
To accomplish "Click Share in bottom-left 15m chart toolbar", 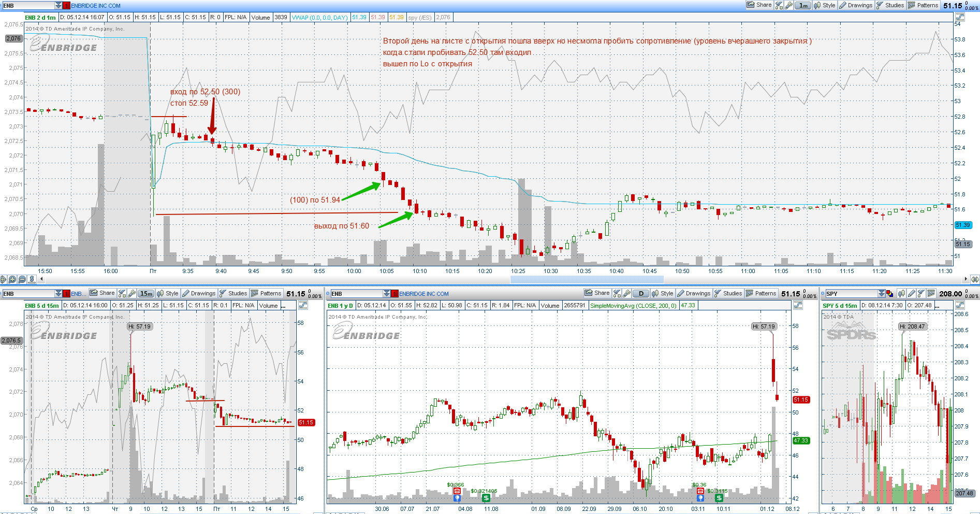I will coord(102,293).
